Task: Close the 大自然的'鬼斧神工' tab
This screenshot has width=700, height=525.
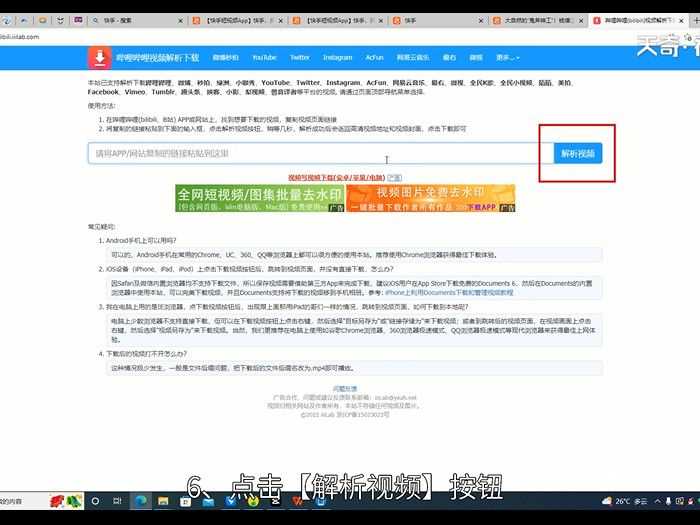Action: (x=581, y=21)
